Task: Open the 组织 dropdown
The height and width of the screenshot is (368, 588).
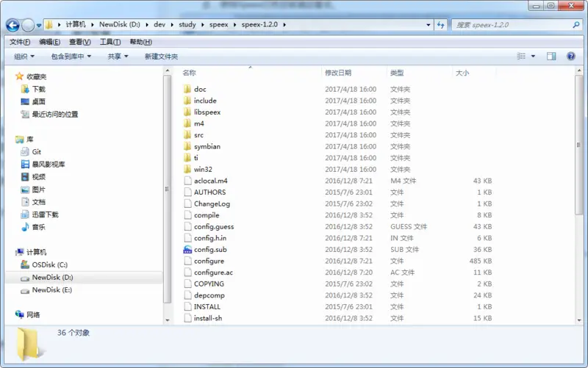Action: pos(24,57)
